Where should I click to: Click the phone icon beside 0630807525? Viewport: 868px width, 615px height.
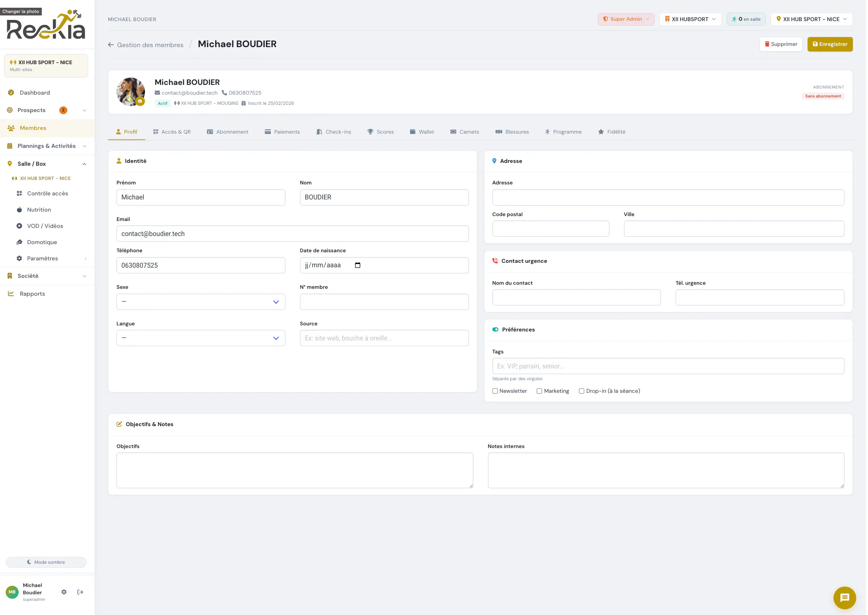pyautogui.click(x=224, y=93)
